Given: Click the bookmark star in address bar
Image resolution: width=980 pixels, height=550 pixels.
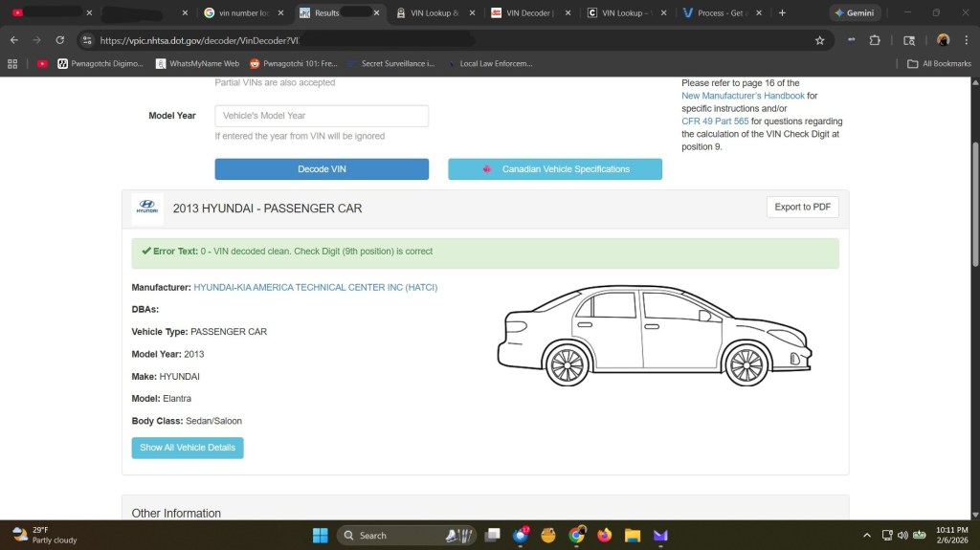Looking at the screenshot, I should (819, 40).
